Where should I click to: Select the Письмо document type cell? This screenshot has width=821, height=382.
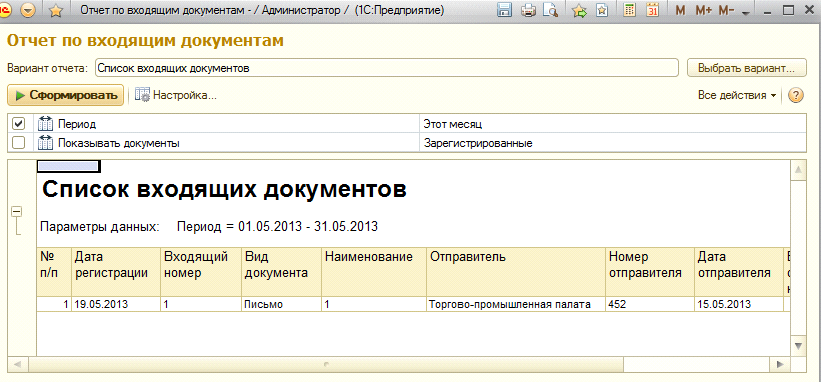281,305
